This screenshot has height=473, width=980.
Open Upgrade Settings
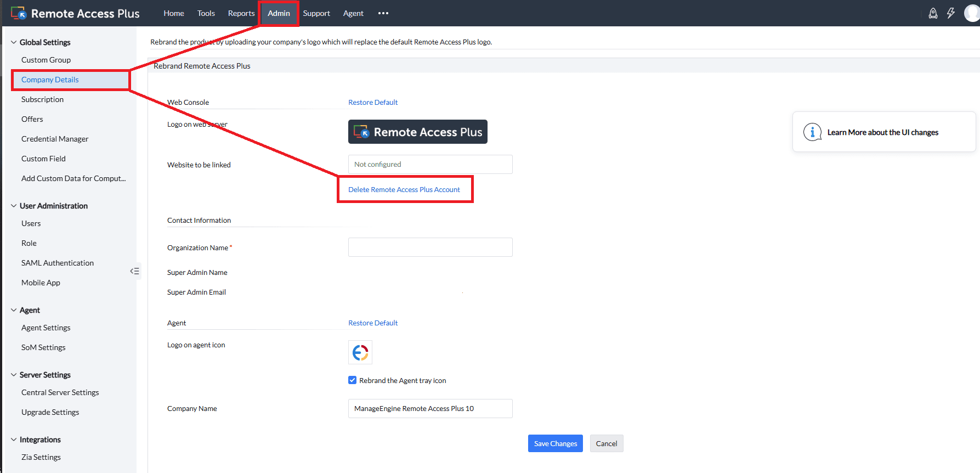click(50, 412)
